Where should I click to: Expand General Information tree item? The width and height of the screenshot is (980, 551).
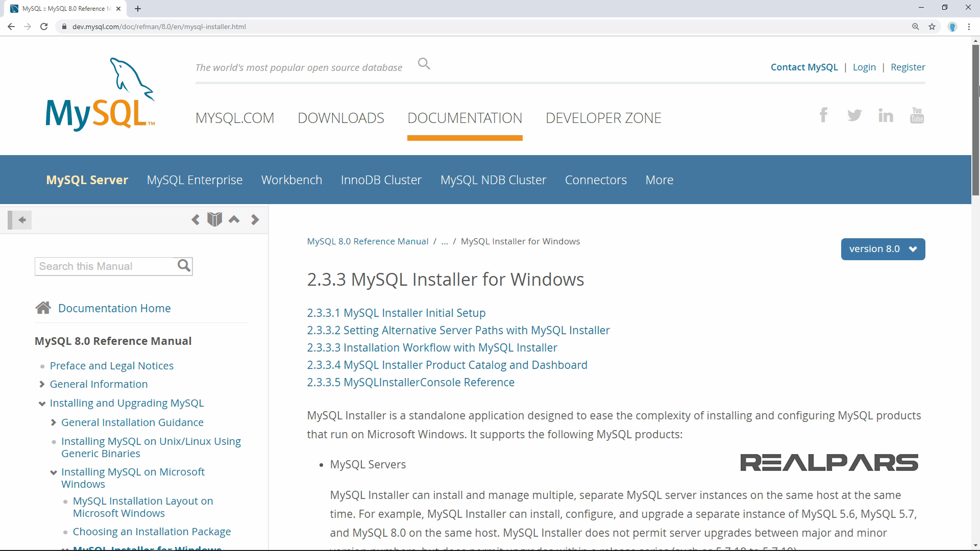point(42,384)
